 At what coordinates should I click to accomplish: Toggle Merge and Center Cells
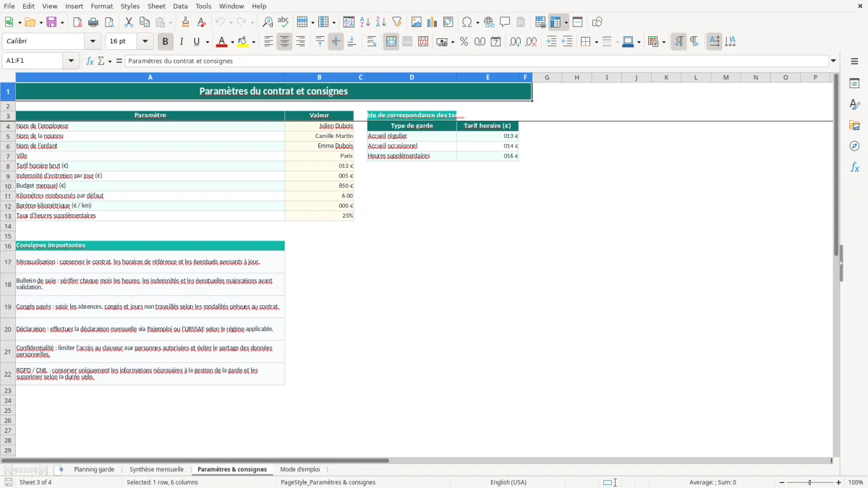(391, 42)
